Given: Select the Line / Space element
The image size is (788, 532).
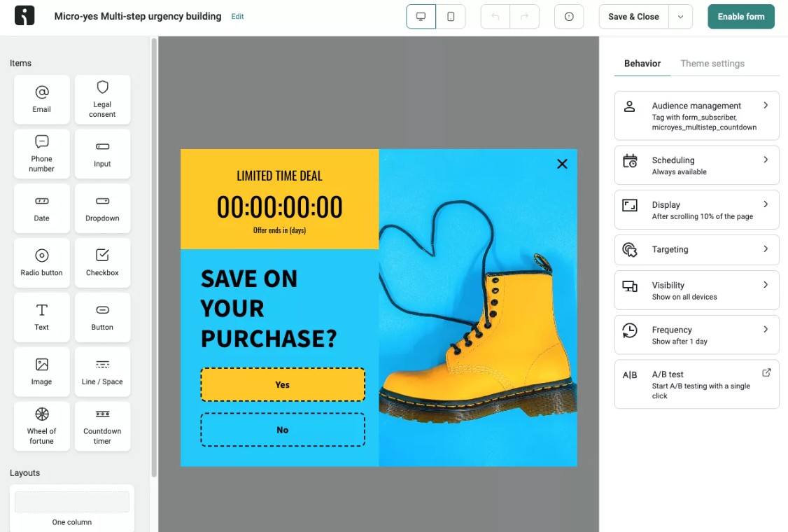Looking at the screenshot, I should click(x=102, y=372).
